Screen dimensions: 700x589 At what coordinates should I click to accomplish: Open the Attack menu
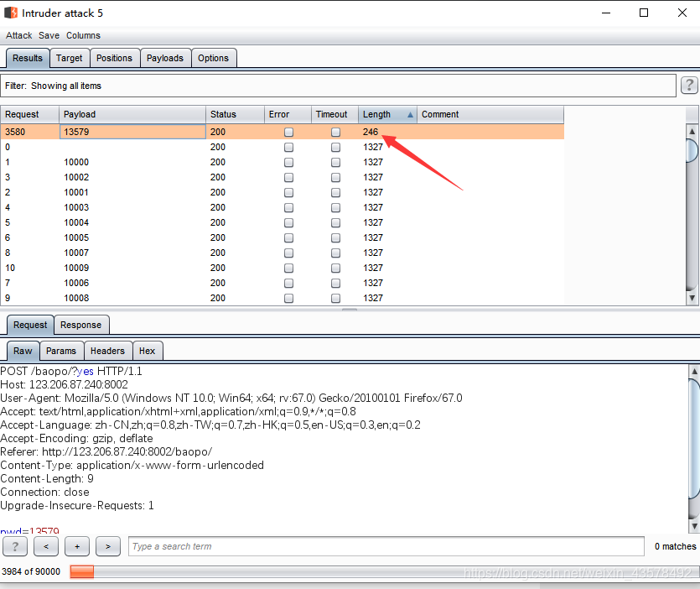click(x=18, y=35)
